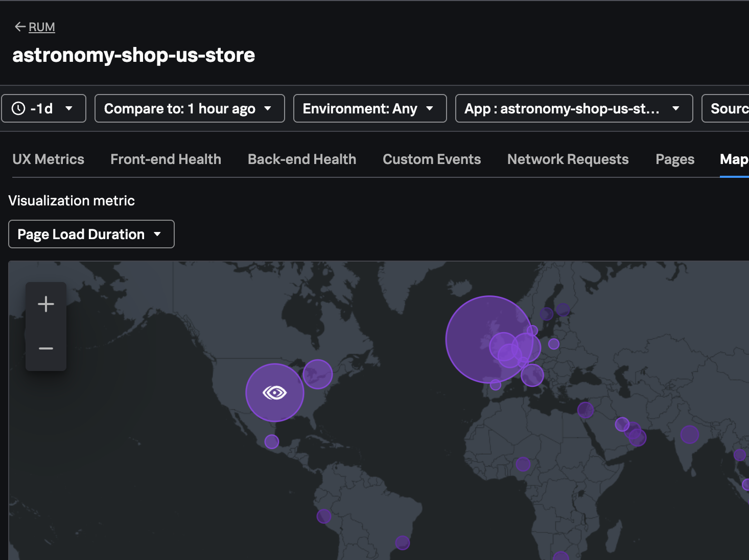Open the Pages tab

pos(674,159)
